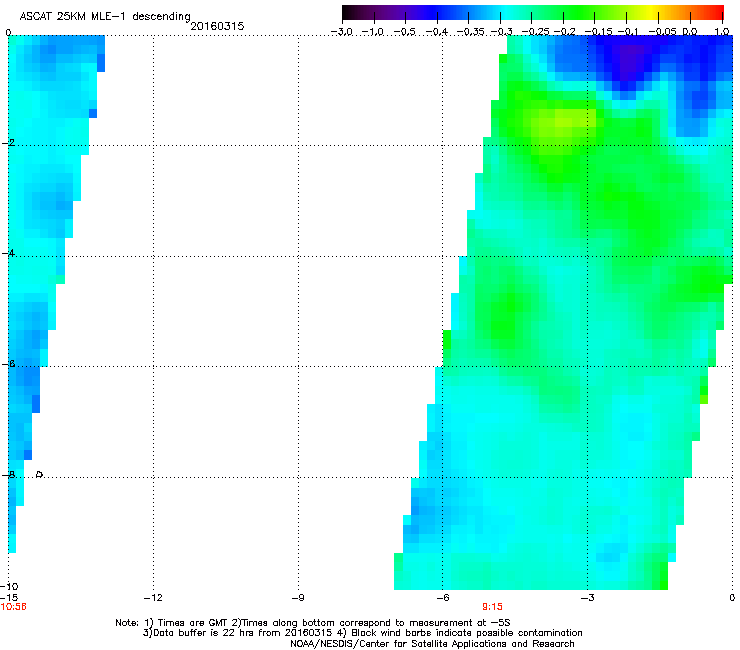Select the -0.1 color scale label
The image size is (740, 650).
pyautogui.click(x=628, y=32)
